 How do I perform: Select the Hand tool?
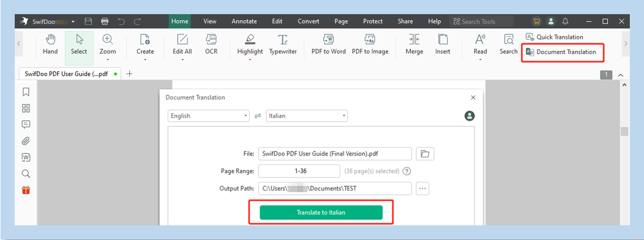coord(50,45)
